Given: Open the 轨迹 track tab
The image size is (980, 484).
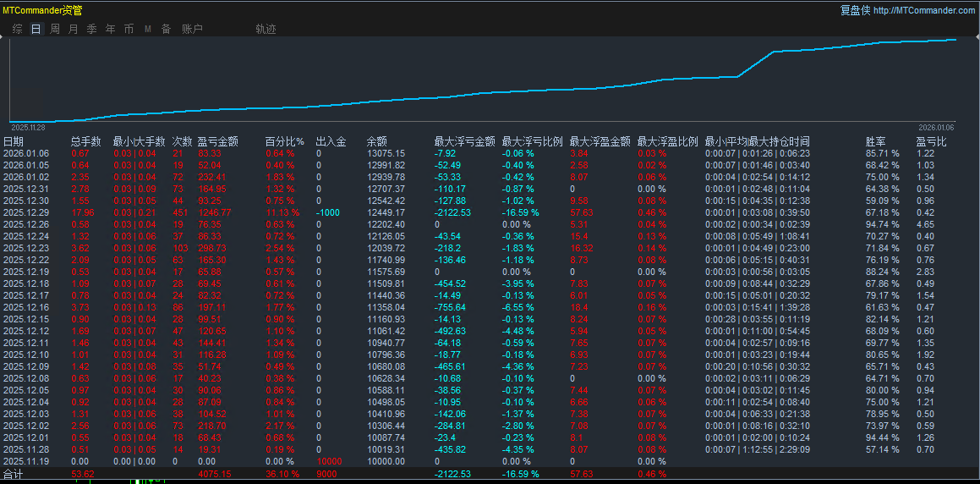Looking at the screenshot, I should pyautogui.click(x=266, y=29).
